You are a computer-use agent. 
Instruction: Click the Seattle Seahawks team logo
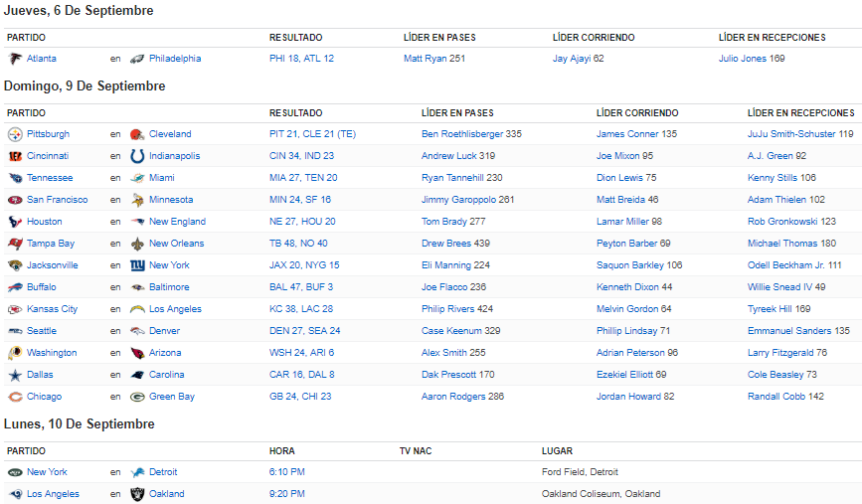pos(15,331)
